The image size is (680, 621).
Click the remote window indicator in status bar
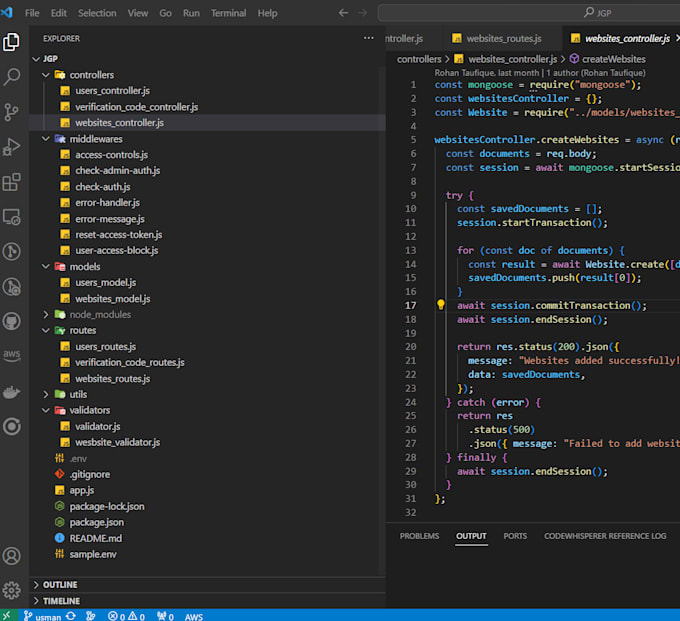7,616
